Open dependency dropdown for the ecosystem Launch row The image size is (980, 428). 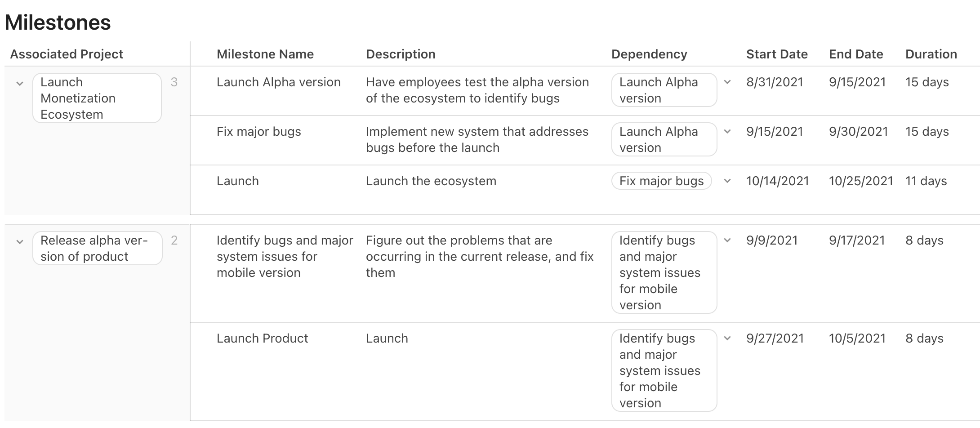(727, 181)
